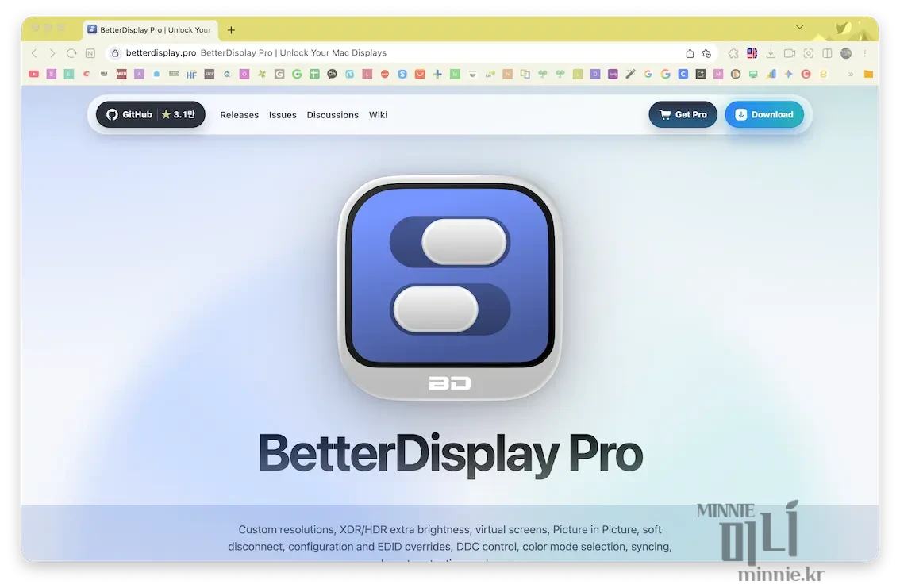The width and height of the screenshot is (900, 588).
Task: Open the Discussions link
Action: click(333, 115)
